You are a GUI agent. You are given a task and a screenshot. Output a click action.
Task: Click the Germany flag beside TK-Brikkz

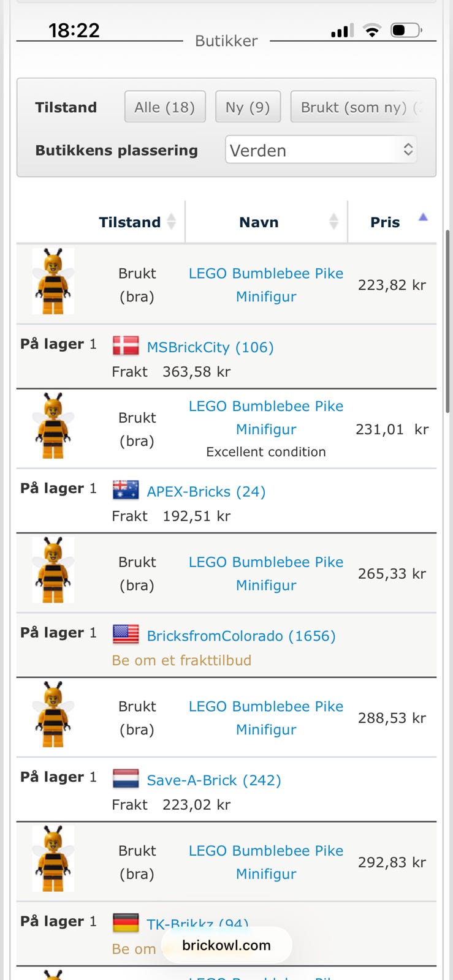pyautogui.click(x=126, y=923)
